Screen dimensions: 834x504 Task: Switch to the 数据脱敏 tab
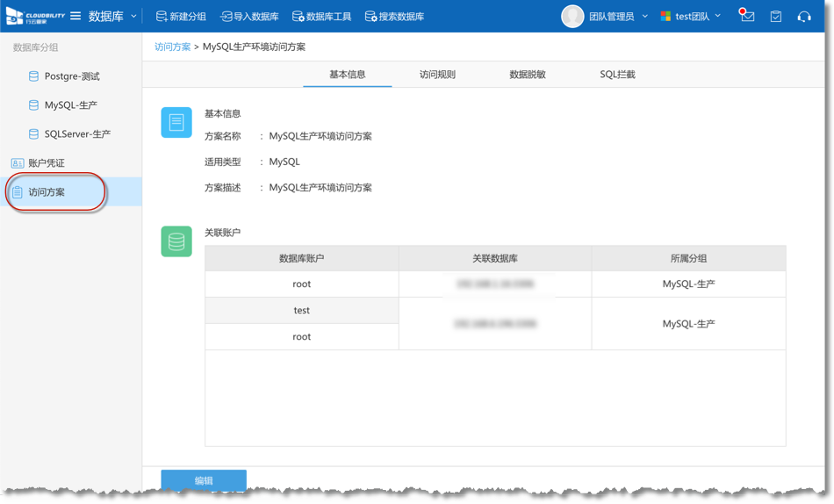pos(528,75)
